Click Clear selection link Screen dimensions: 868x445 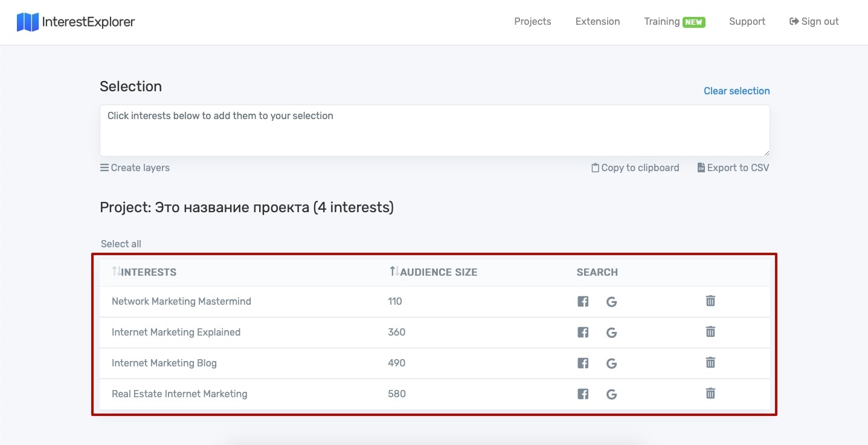coord(737,91)
